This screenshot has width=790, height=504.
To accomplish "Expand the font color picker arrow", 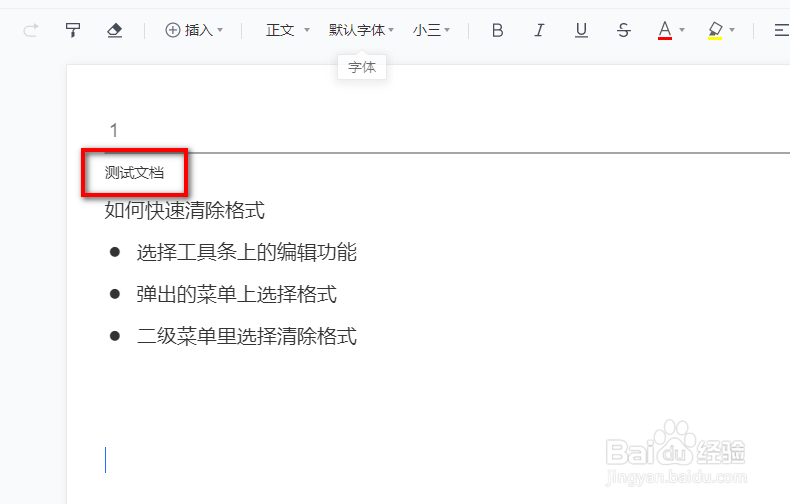I will click(x=682, y=30).
